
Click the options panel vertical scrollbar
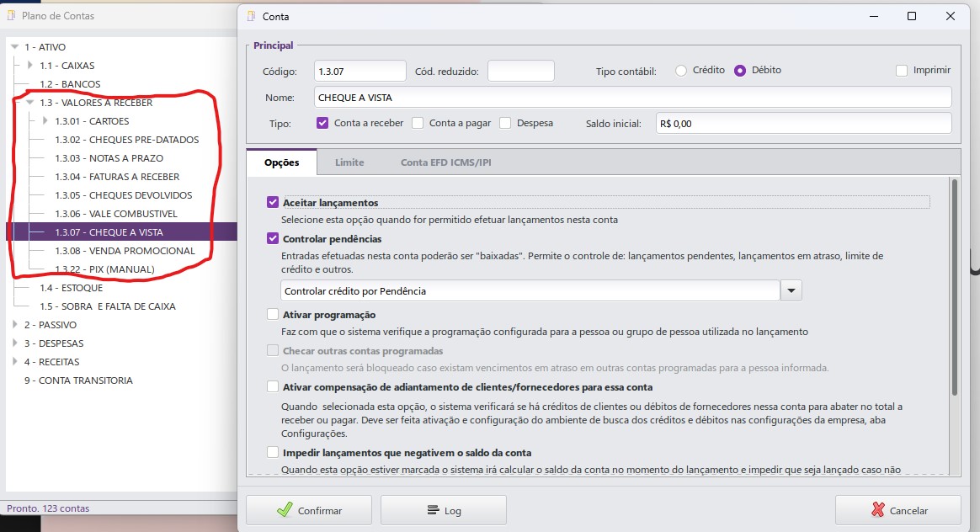953,286
